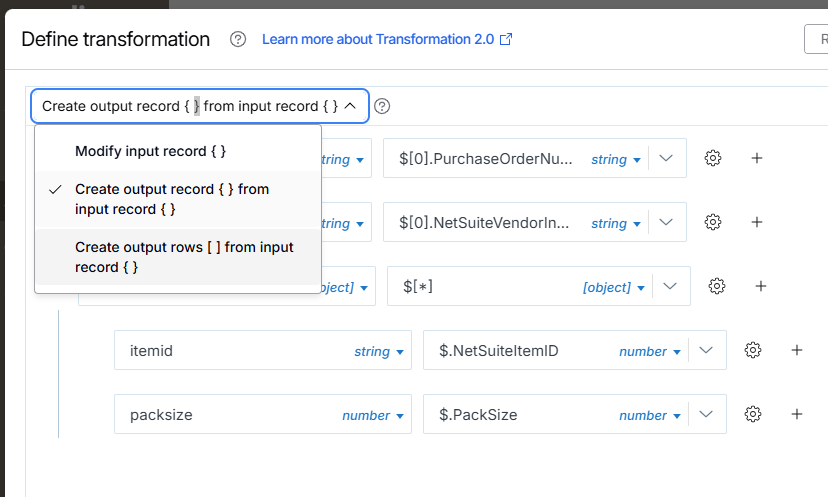Select Modify input record { } option

(x=150, y=151)
